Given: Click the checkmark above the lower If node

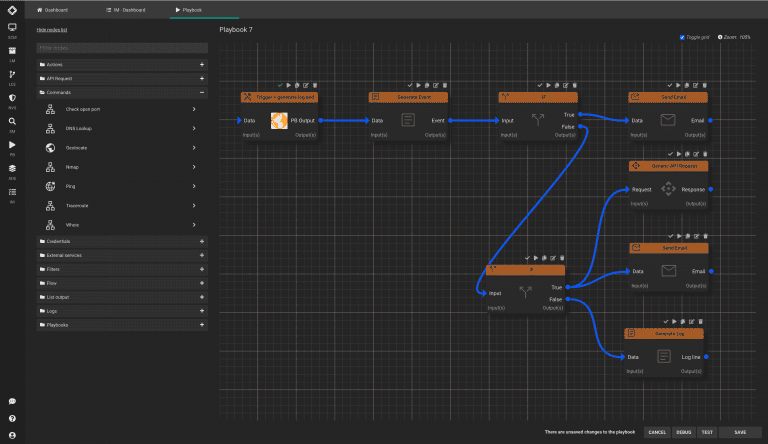Looking at the screenshot, I should tap(527, 258).
